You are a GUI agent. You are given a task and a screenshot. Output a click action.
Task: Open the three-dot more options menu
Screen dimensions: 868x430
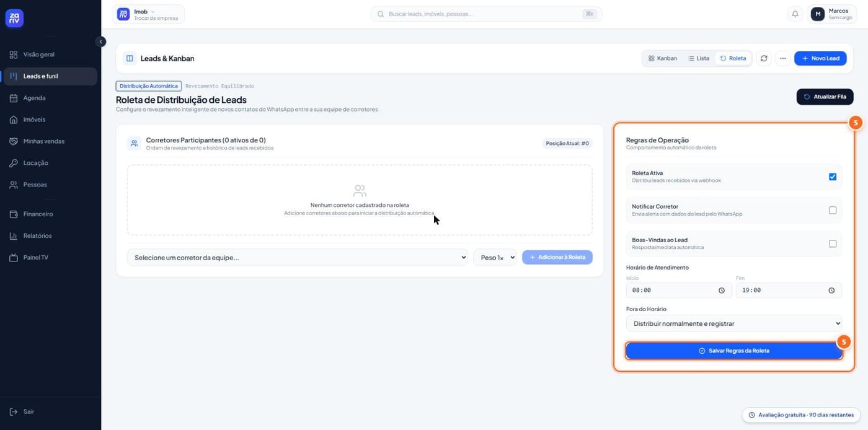pyautogui.click(x=783, y=58)
